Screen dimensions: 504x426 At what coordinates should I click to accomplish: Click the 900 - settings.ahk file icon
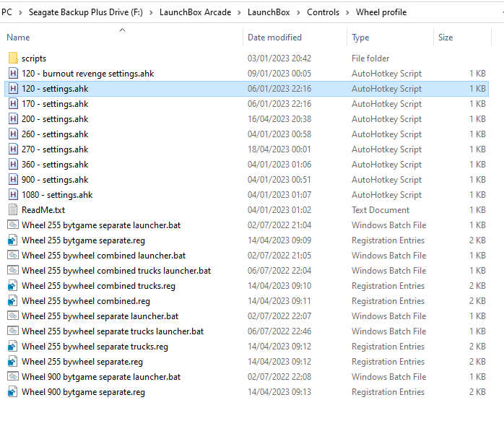13,179
